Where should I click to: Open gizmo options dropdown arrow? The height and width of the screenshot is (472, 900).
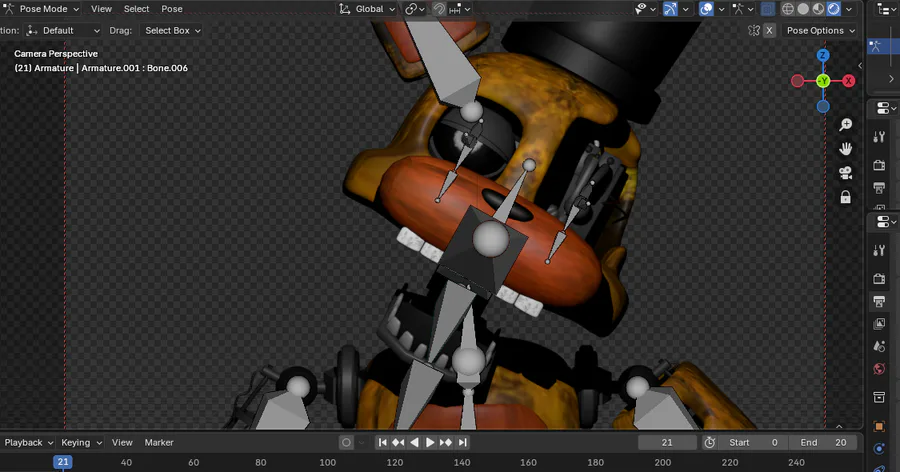click(x=685, y=9)
